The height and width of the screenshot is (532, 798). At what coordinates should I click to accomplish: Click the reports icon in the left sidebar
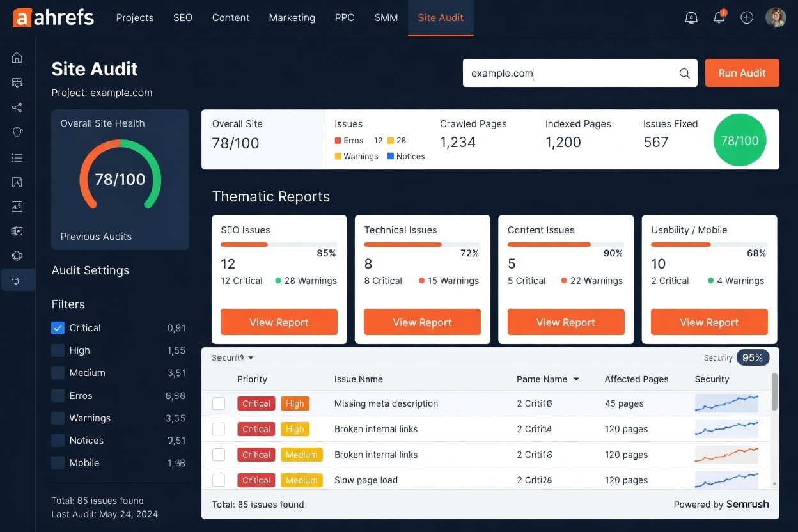click(17, 206)
